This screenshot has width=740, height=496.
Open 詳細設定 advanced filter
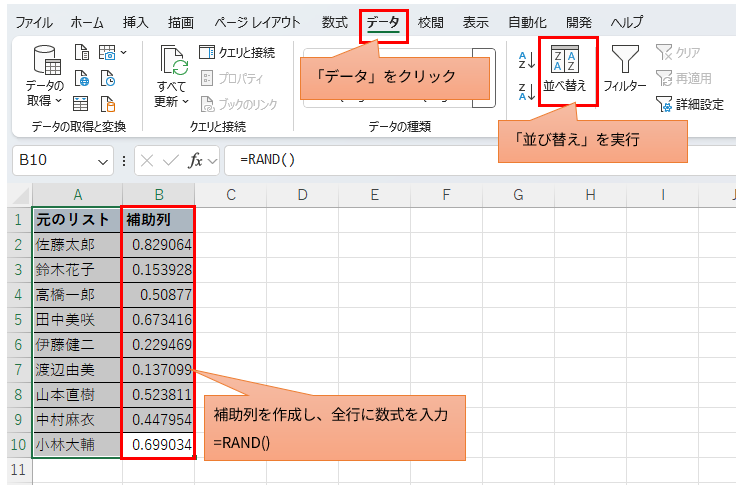pos(690,104)
